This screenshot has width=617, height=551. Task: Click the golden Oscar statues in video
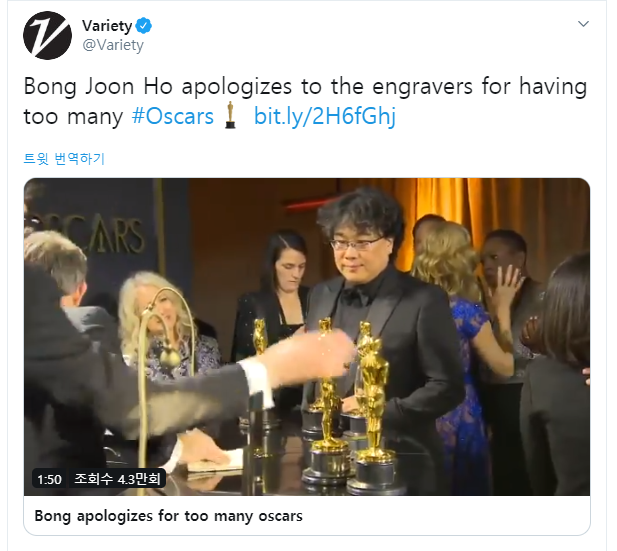click(347, 405)
